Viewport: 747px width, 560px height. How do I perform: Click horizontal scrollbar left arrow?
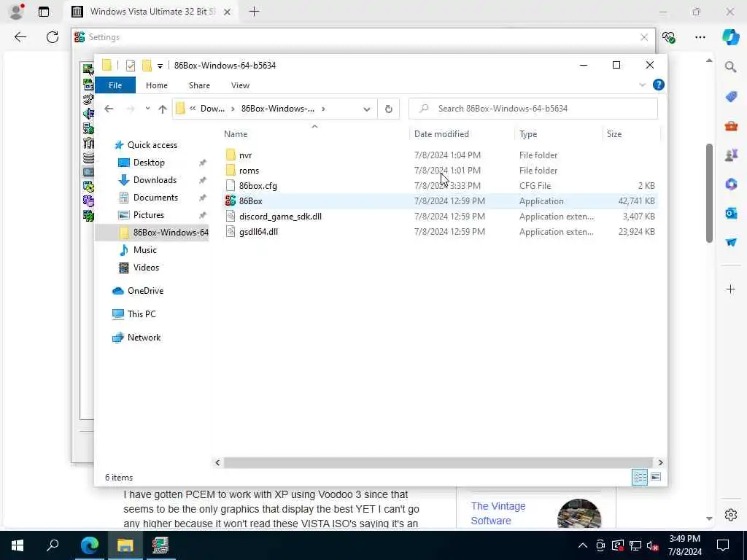coord(217,462)
